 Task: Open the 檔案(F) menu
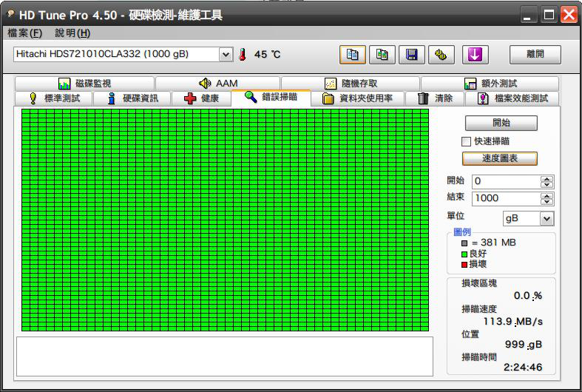click(x=24, y=33)
